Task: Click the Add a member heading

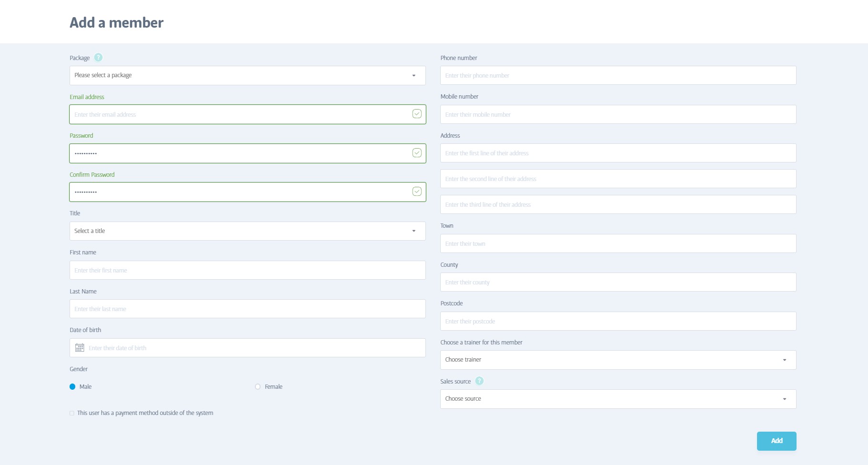Action: click(x=116, y=22)
